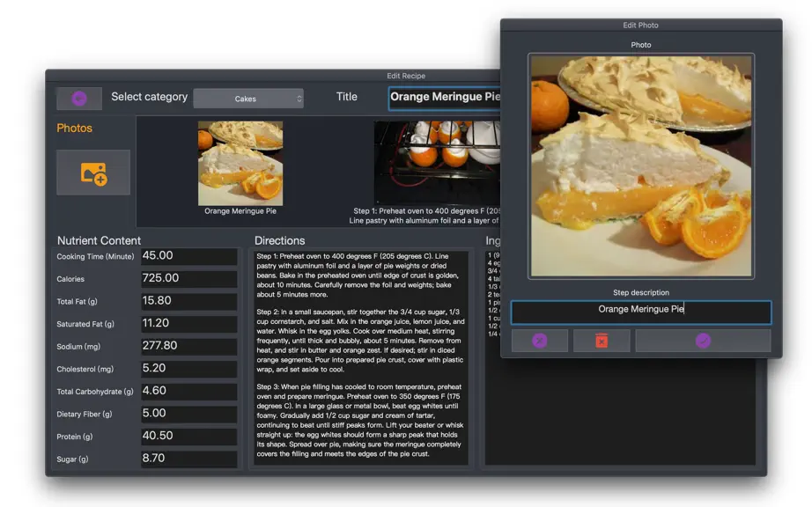
Task: Edit the Total Fat value field
Action: [x=189, y=301]
